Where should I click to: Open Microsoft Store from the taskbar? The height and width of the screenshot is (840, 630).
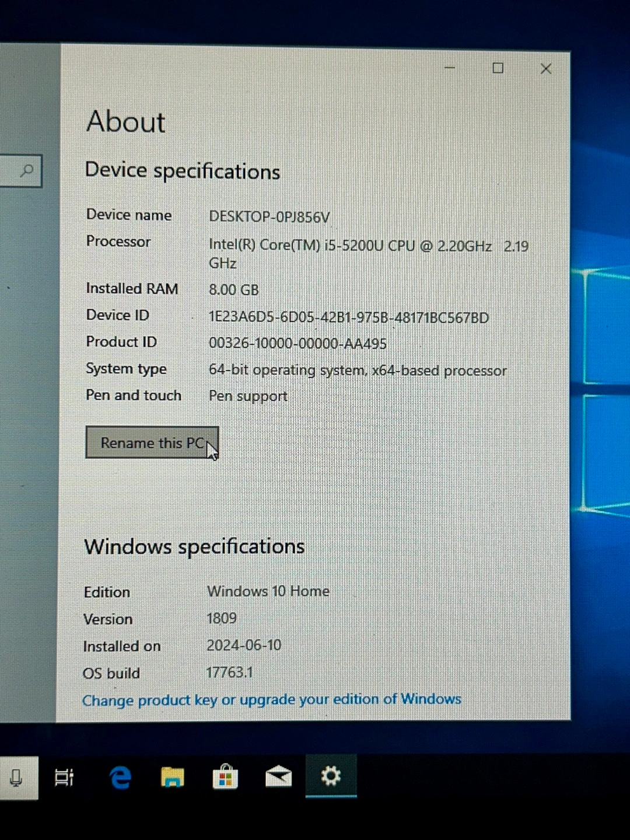pyautogui.click(x=225, y=778)
